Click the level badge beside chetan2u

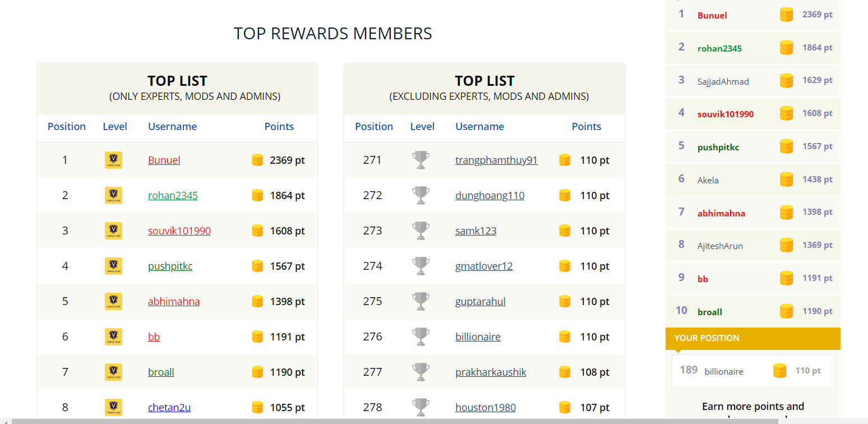point(113,407)
